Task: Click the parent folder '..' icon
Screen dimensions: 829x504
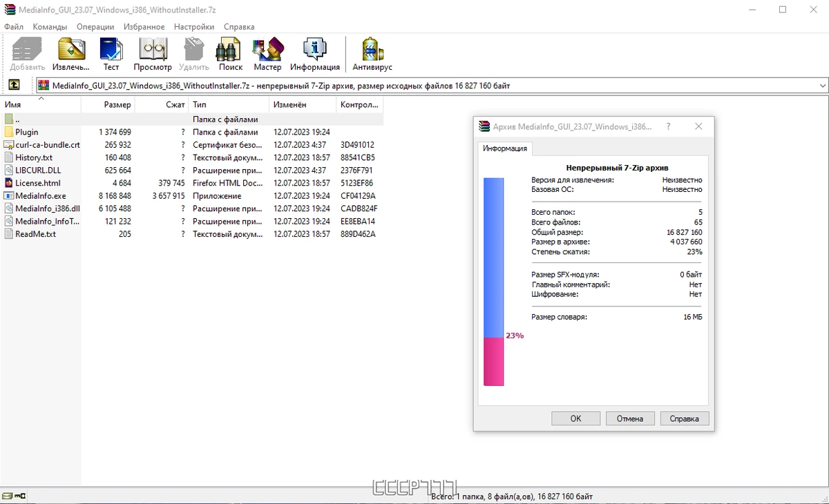Action: (x=9, y=119)
